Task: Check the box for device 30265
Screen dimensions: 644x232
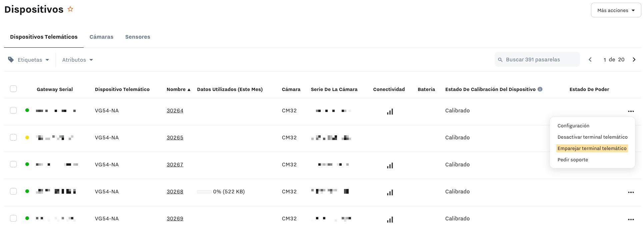Action: (x=13, y=137)
